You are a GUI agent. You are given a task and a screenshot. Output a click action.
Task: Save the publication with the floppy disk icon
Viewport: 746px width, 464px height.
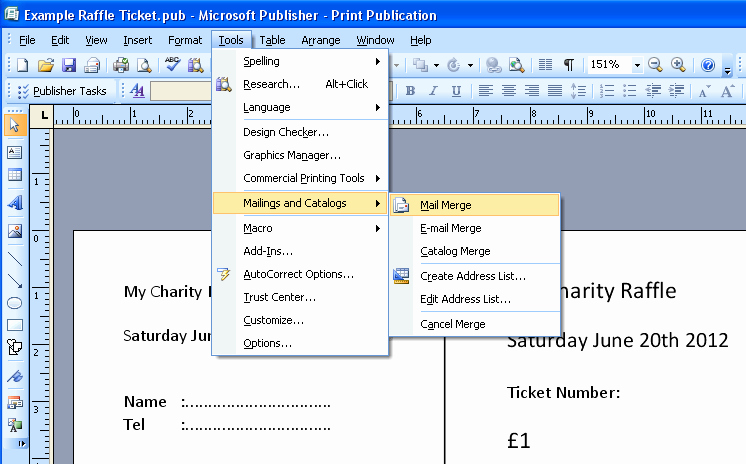click(69, 65)
